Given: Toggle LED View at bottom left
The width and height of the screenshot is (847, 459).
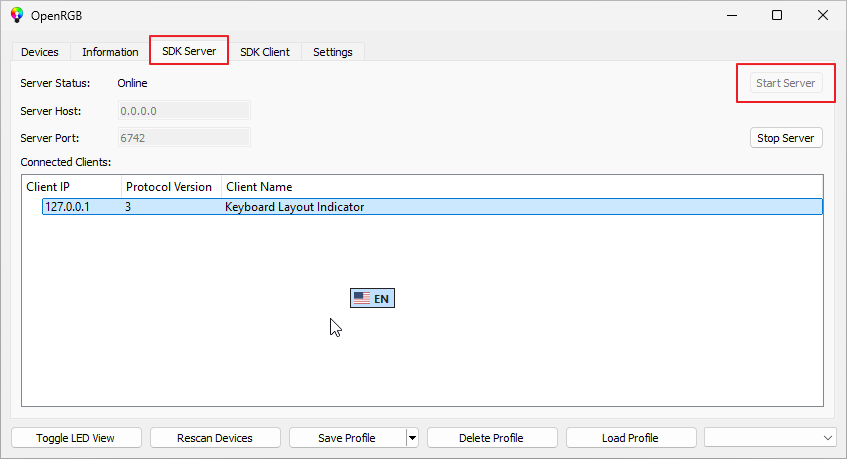Looking at the screenshot, I should (x=75, y=438).
